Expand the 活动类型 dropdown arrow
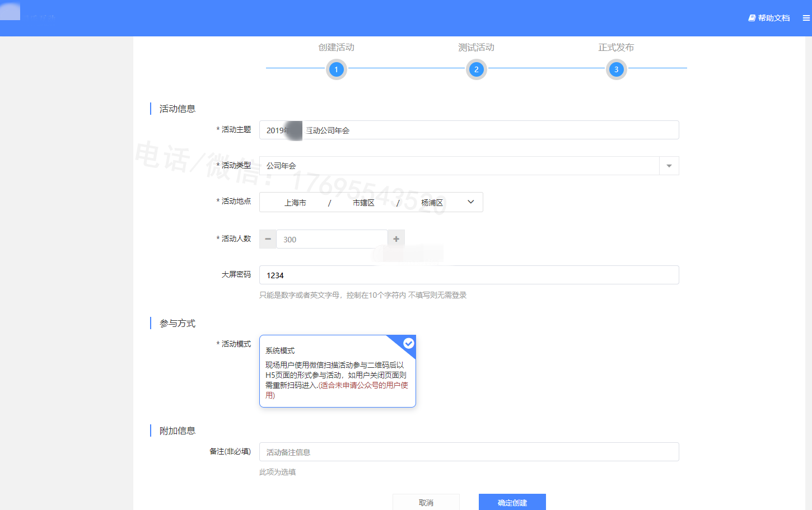This screenshot has height=510, width=812. coord(669,166)
